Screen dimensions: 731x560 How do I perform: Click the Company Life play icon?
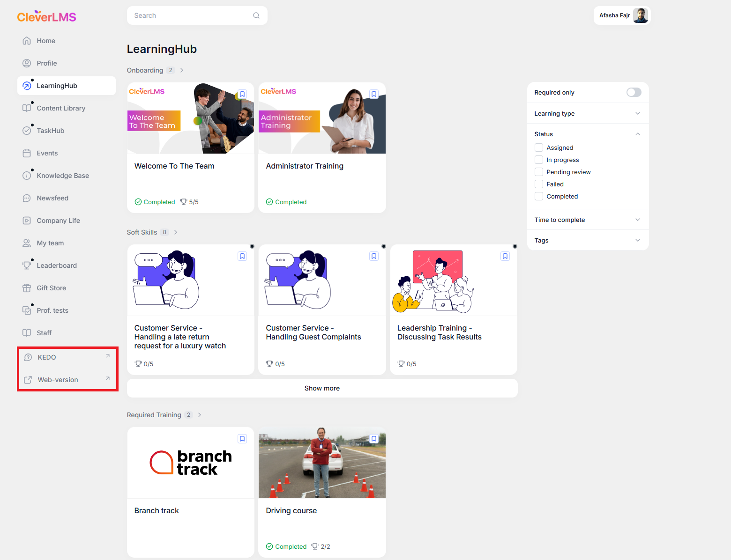pos(27,221)
